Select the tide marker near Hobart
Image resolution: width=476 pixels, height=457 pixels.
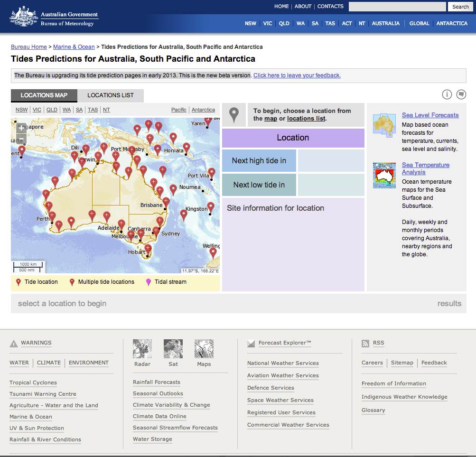click(x=148, y=249)
